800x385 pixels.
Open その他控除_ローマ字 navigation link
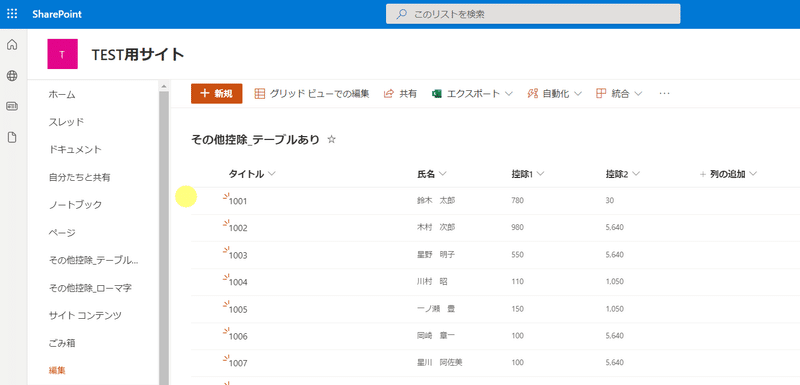coord(90,288)
